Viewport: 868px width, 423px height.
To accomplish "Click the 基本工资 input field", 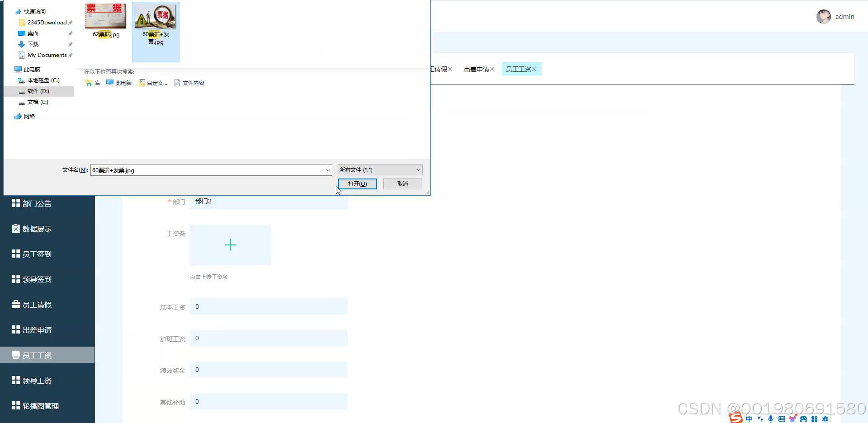I will click(269, 306).
